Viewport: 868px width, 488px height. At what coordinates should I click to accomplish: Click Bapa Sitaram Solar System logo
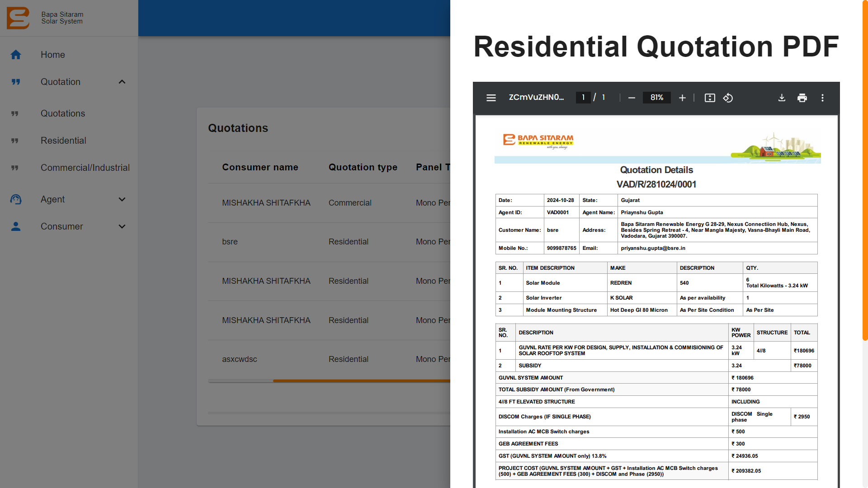pyautogui.click(x=18, y=18)
